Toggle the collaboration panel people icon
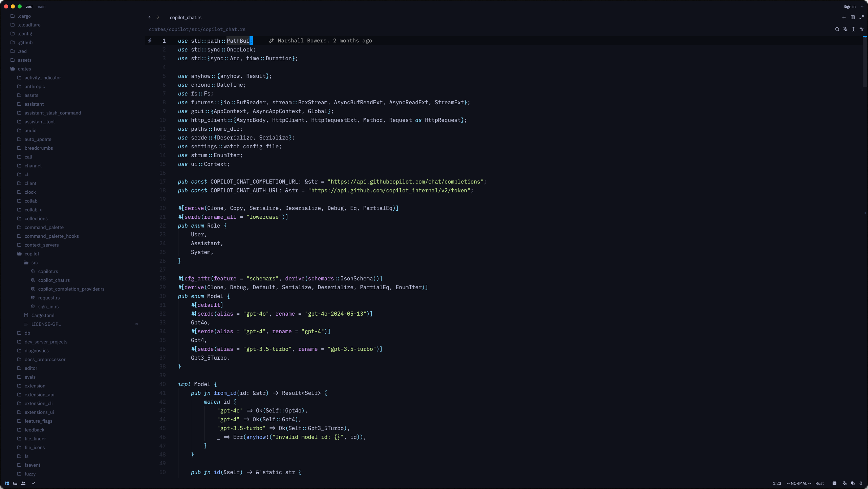The height and width of the screenshot is (489, 868). pos(23,483)
